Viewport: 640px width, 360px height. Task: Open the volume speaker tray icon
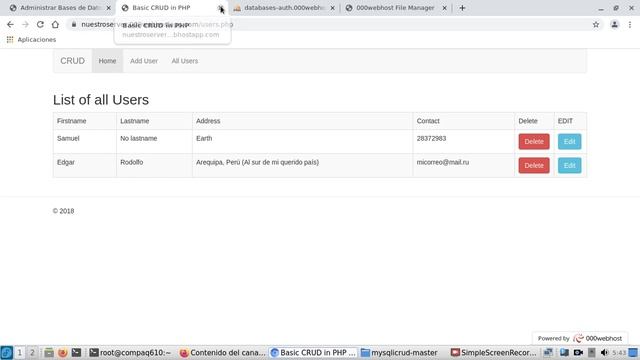coord(604,353)
